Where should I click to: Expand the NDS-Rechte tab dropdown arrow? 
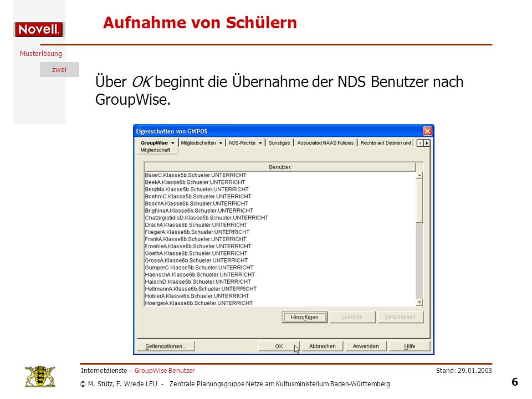pyautogui.click(x=260, y=143)
